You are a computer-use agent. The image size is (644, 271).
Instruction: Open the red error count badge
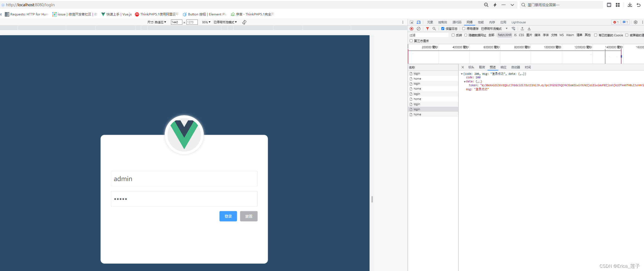click(616, 22)
